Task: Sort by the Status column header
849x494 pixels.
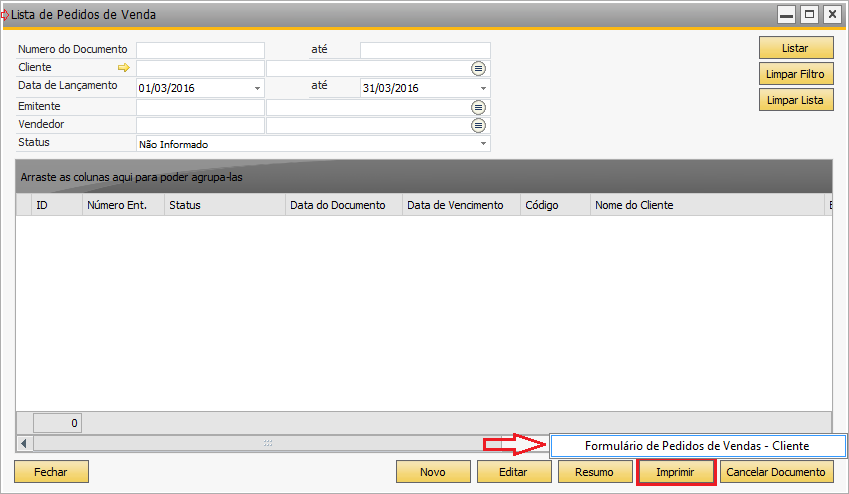Action: pyautogui.click(x=225, y=205)
